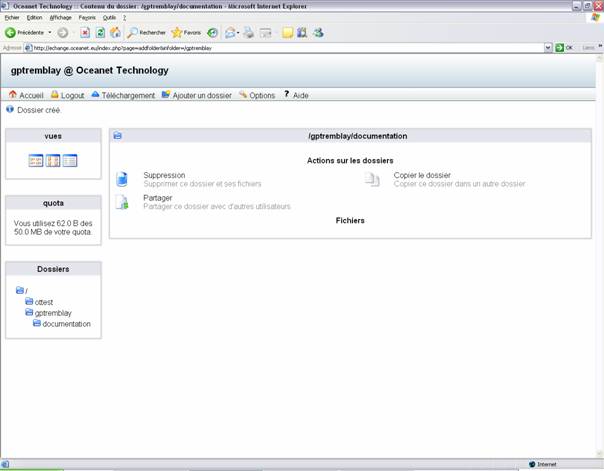
Task: Open the Affichage menu
Action: point(60,18)
